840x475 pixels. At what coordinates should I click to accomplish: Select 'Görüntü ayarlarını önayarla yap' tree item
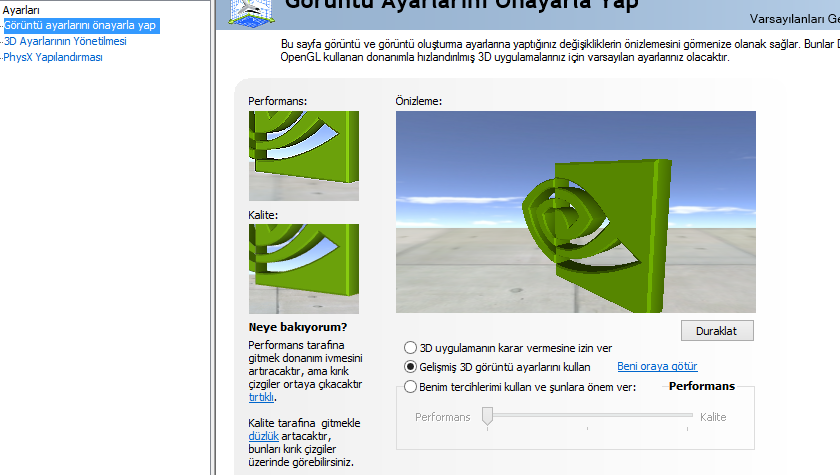pos(80,25)
